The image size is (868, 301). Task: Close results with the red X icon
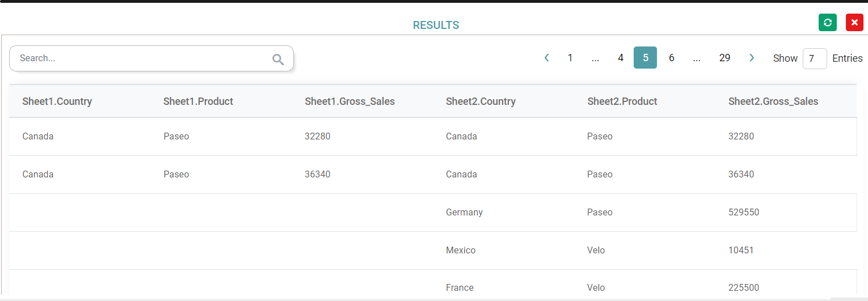coord(854,23)
